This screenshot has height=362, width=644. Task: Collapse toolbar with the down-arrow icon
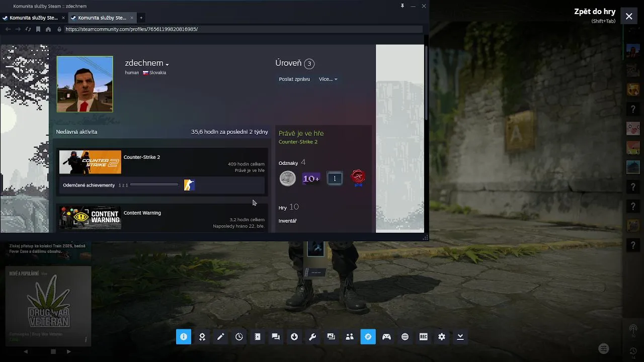[x=460, y=337]
